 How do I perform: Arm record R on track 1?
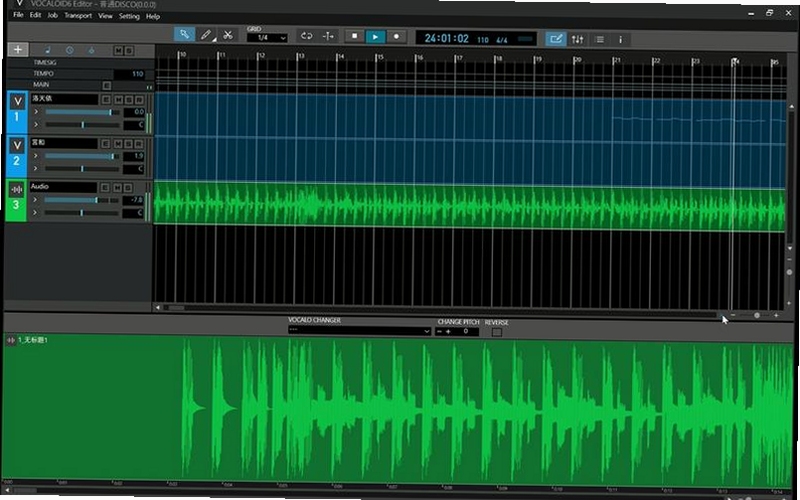(139, 99)
